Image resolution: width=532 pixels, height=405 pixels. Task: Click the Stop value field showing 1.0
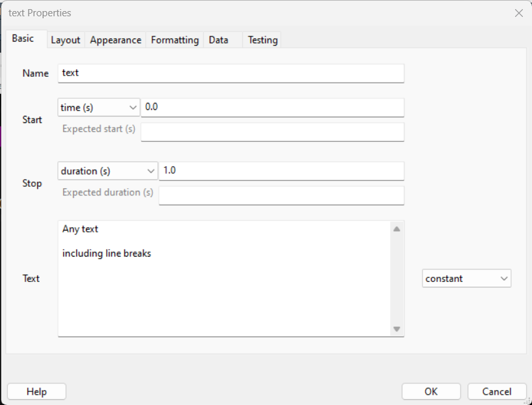point(281,171)
